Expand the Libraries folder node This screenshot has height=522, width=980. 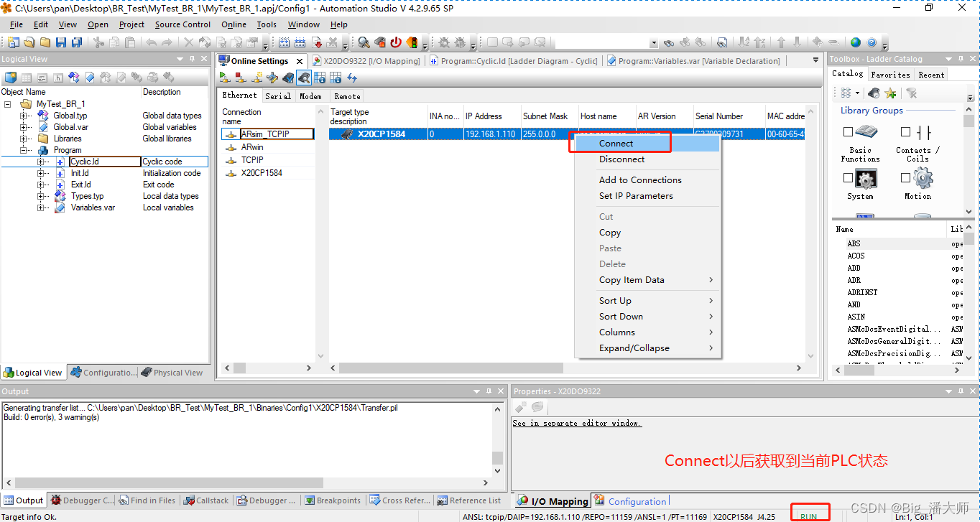(x=24, y=139)
